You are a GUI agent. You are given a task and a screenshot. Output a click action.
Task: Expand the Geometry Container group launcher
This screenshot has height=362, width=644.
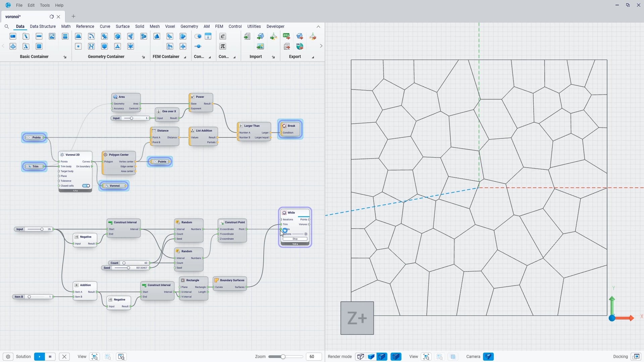143,57
